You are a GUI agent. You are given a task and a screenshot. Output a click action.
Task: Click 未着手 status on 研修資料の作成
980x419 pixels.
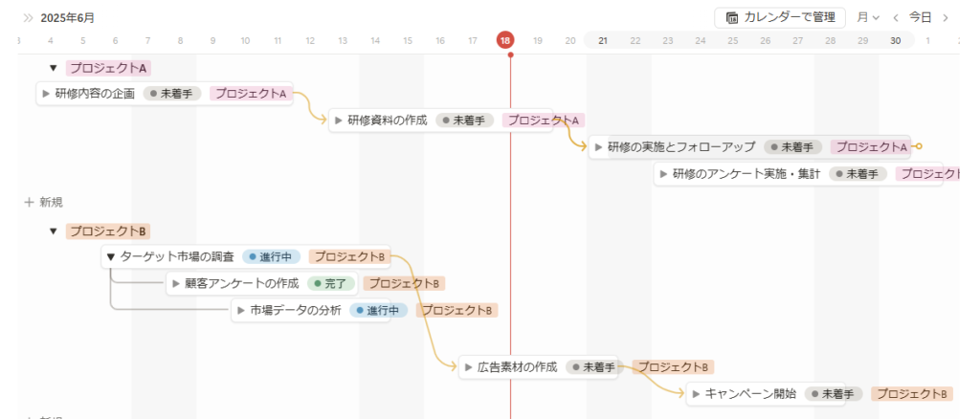tap(464, 121)
